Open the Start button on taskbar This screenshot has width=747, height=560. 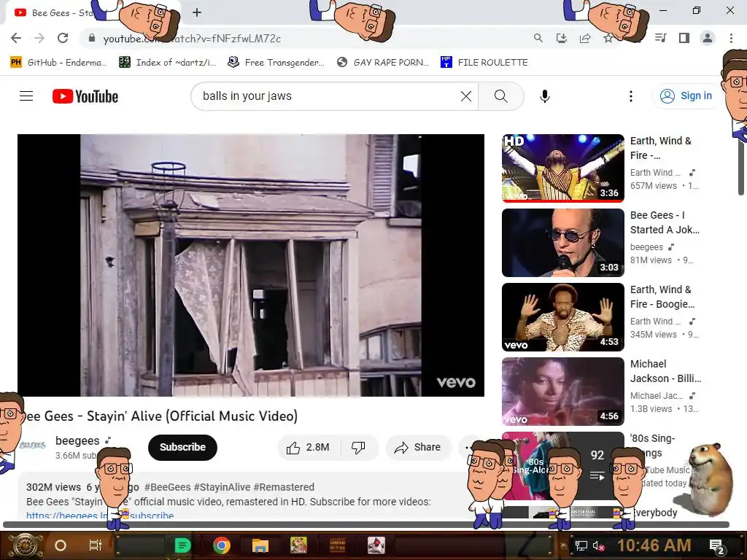click(26, 545)
